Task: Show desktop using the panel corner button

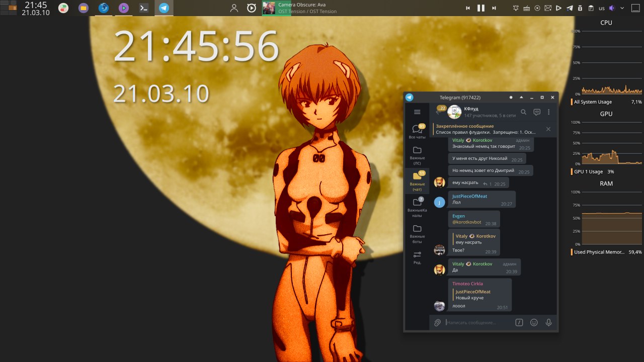Action: tap(636, 8)
